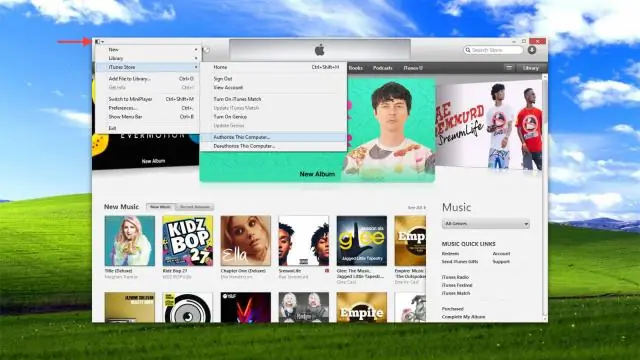The height and width of the screenshot is (360, 640).
Task: Open the All Genres dropdown
Action: [486, 224]
